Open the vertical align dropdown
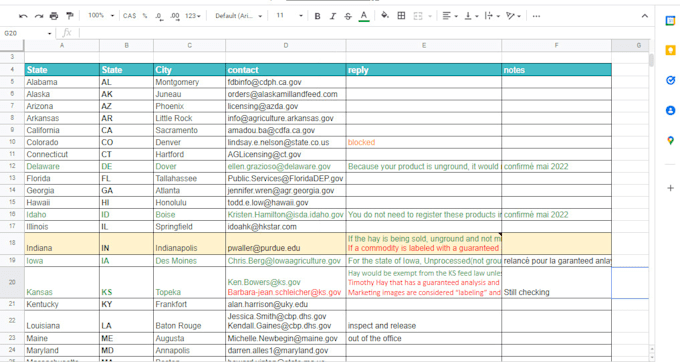This screenshot has width=680, height=362. [x=471, y=16]
